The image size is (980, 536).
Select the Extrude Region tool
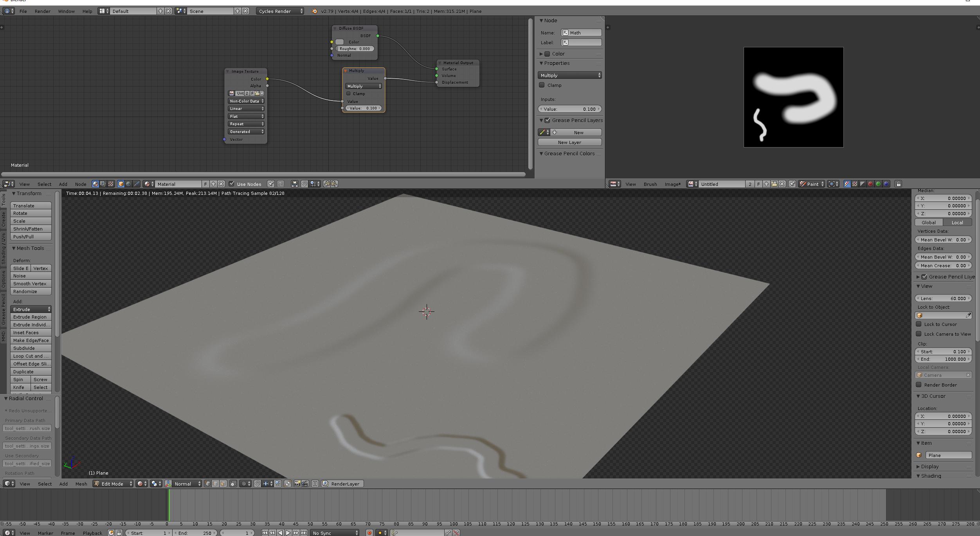[31, 317]
